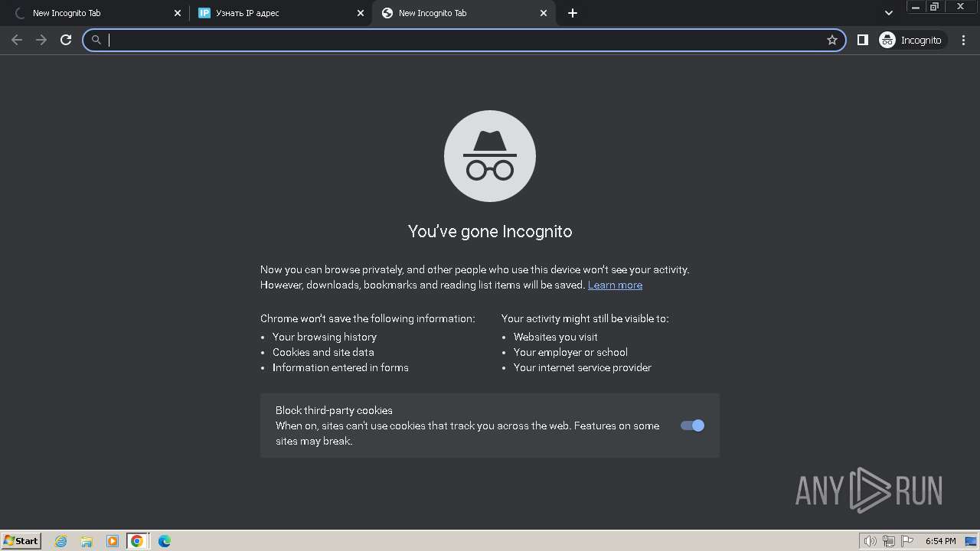This screenshot has height=551, width=980.
Task: Open the volume tray icon
Action: pos(870,541)
